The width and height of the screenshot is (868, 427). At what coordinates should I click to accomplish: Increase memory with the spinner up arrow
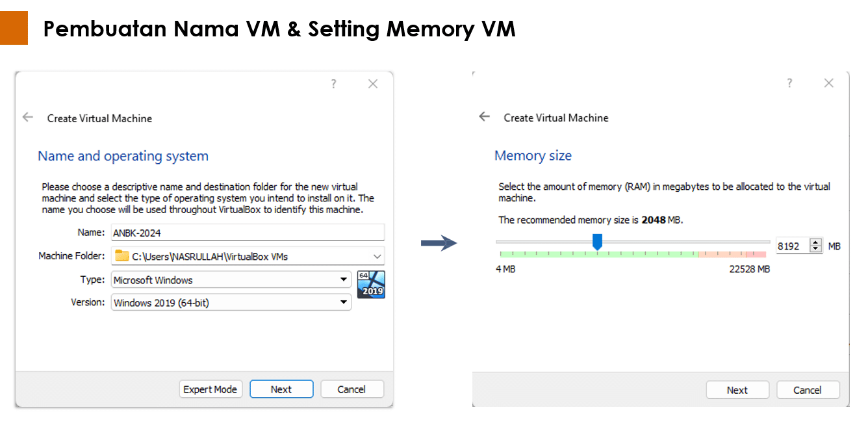[817, 242]
